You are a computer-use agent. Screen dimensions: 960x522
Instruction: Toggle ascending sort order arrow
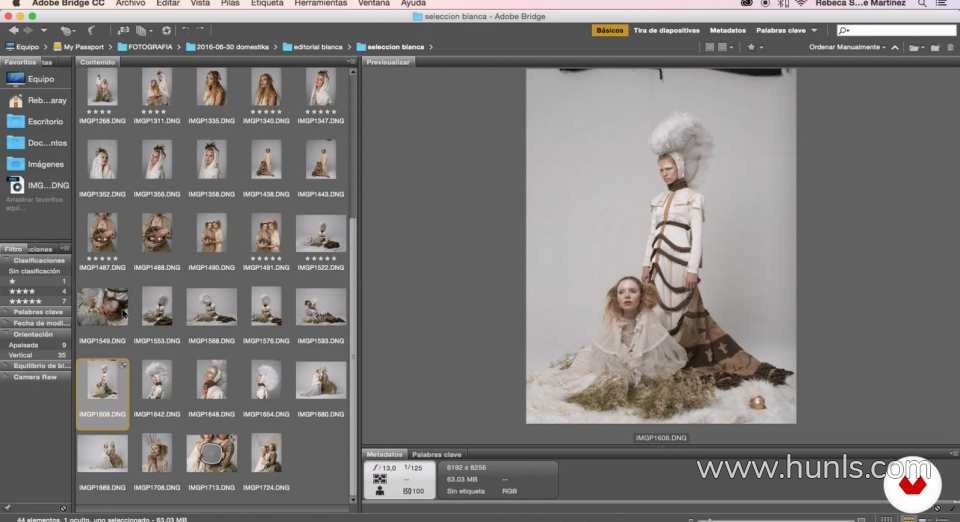coord(895,47)
